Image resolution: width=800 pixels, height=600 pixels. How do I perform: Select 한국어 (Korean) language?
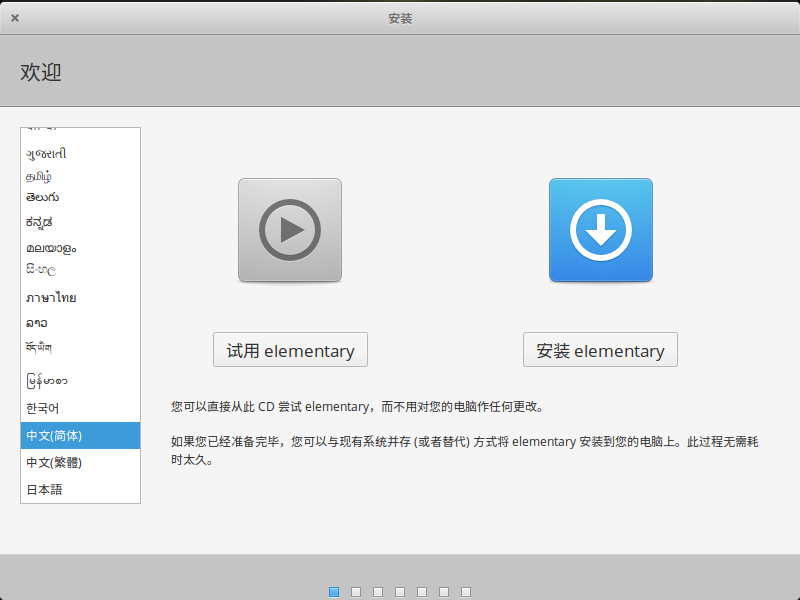coord(43,408)
